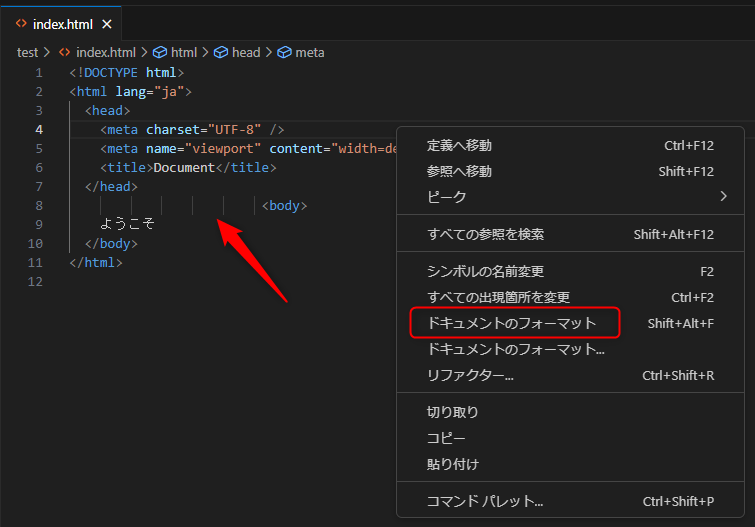Close the index.html tab
The height and width of the screenshot is (527, 755).
click(107, 23)
